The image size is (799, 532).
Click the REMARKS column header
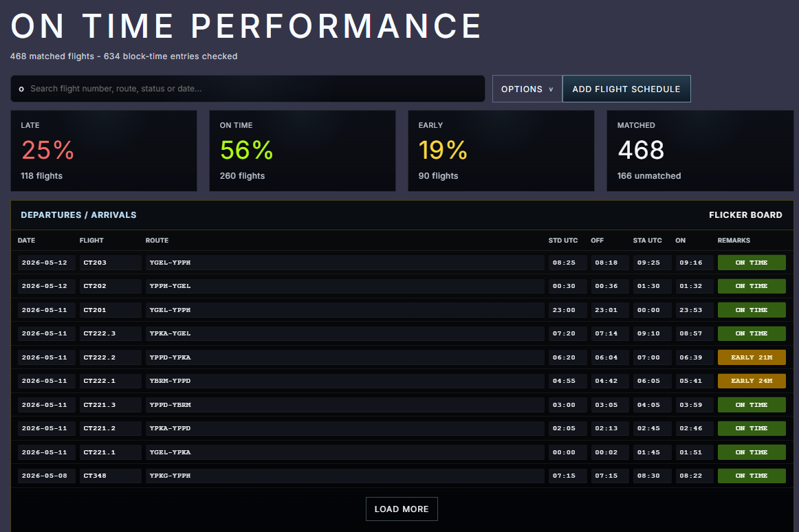pyautogui.click(x=734, y=241)
